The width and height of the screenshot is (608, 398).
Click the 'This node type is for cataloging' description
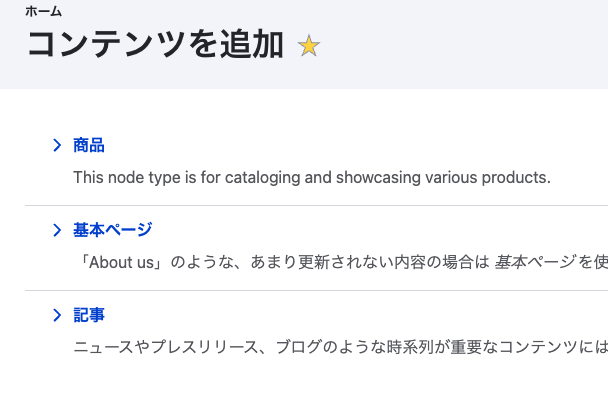click(x=312, y=178)
